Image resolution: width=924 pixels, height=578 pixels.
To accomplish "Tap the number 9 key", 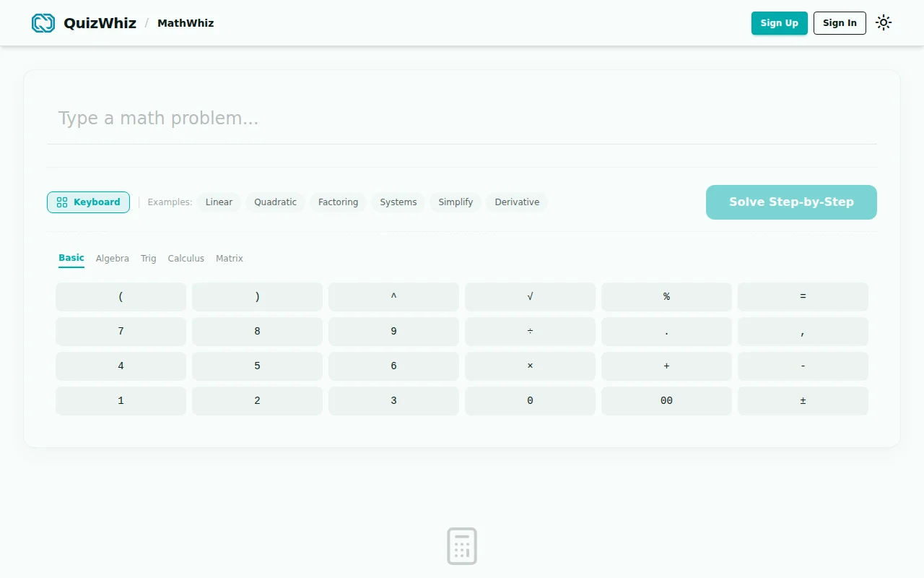I will tap(393, 332).
